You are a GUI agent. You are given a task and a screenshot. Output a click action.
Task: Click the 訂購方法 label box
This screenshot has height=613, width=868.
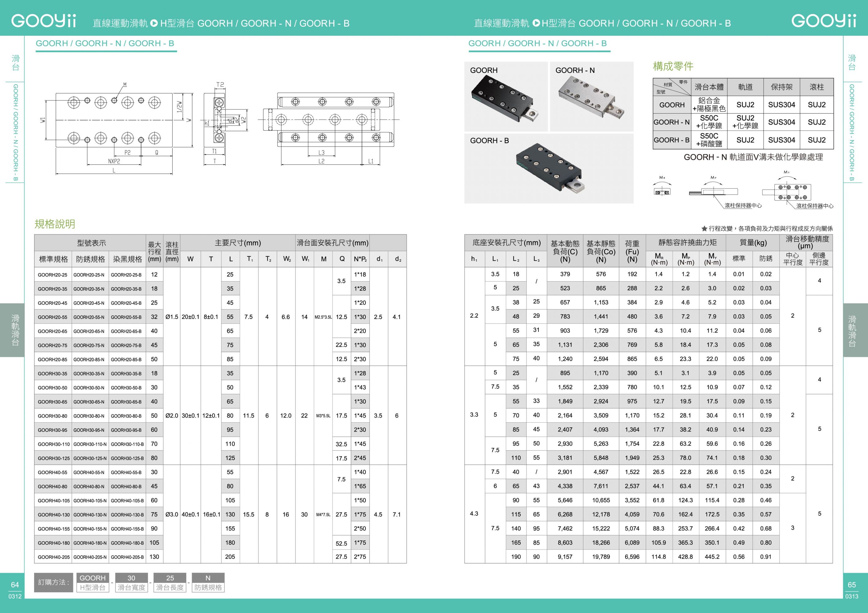click(x=53, y=582)
